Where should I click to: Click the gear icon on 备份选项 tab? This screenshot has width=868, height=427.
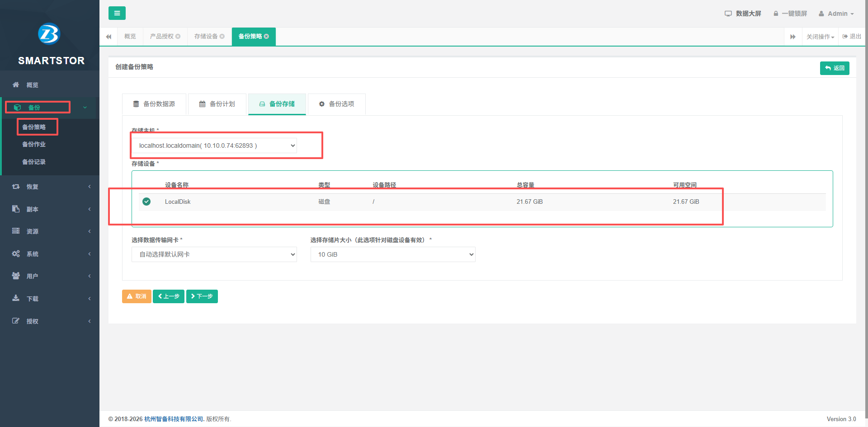[x=322, y=104]
